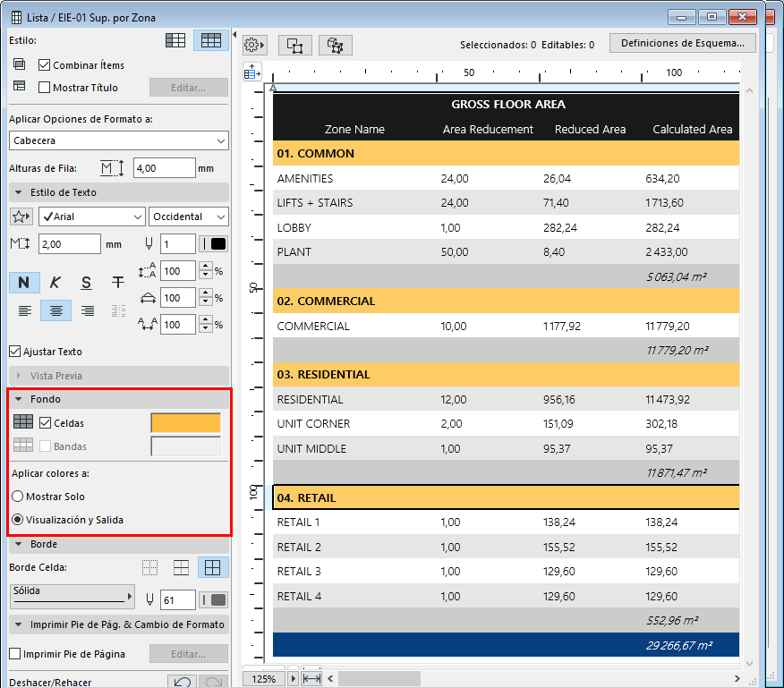Click the fit width icon beside zoom

click(x=311, y=679)
